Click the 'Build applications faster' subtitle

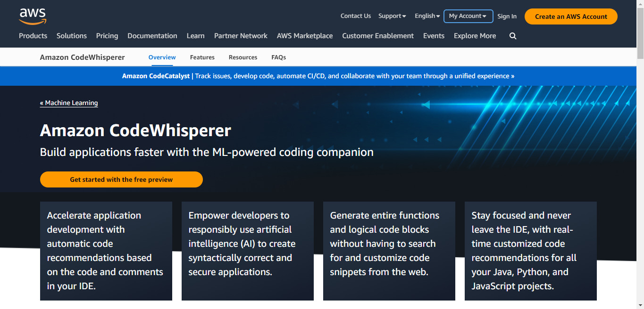click(207, 152)
